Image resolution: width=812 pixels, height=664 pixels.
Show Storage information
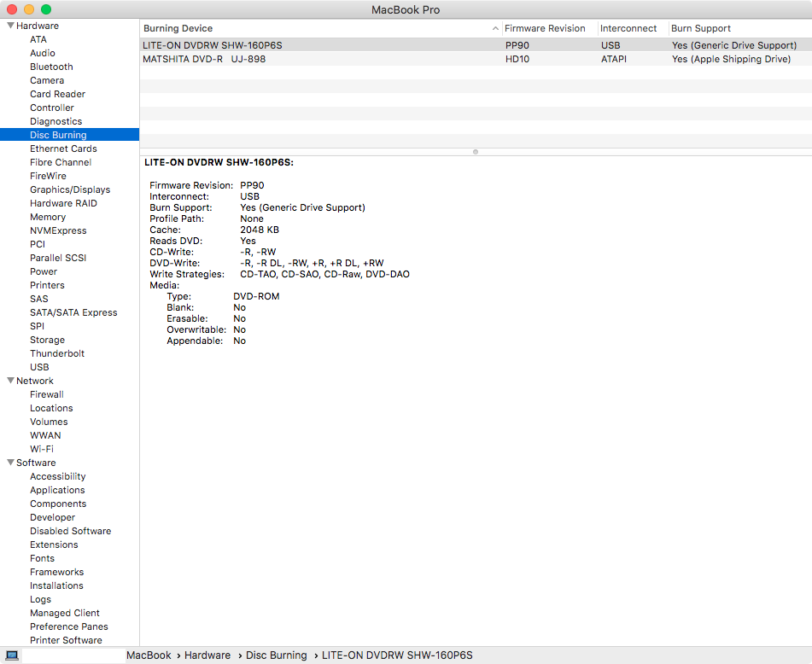coord(47,340)
